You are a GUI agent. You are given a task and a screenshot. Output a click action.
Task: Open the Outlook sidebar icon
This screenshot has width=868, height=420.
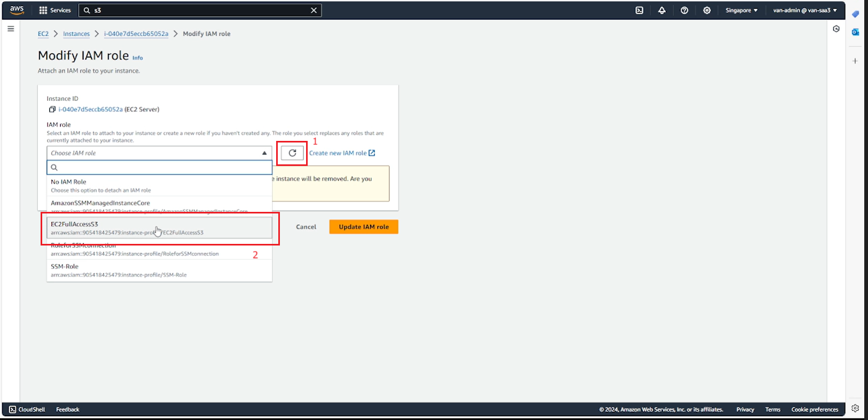click(x=855, y=32)
